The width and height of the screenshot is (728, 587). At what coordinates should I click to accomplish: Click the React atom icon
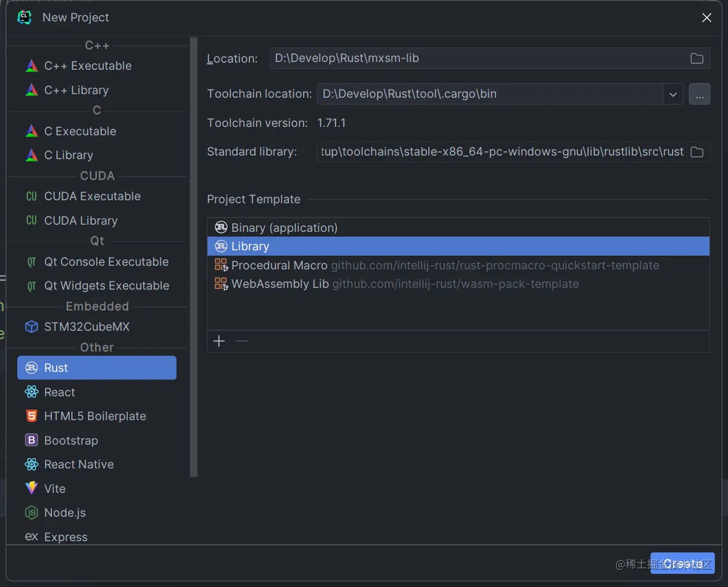[x=32, y=392]
